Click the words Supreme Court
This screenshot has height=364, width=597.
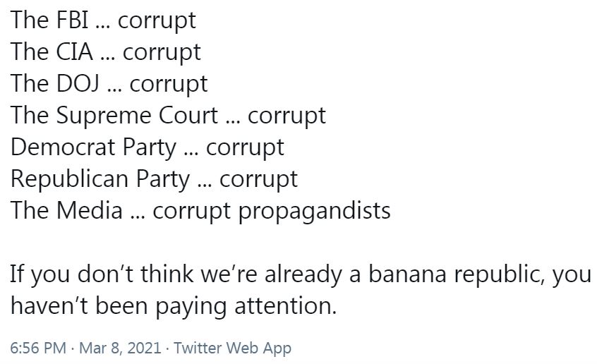pyautogui.click(x=138, y=116)
